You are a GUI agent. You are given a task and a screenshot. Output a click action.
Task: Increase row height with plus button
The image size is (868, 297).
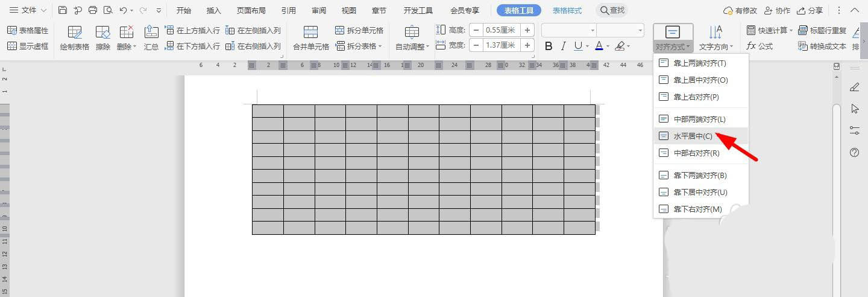click(527, 30)
